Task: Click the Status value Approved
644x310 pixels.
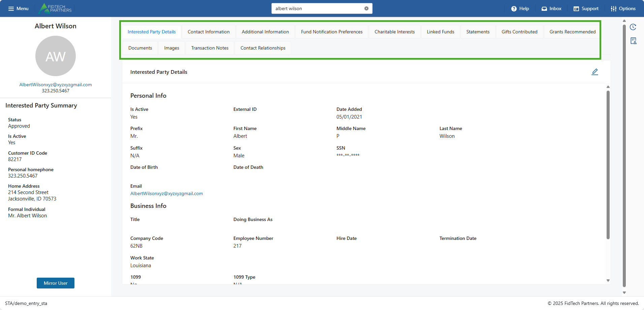Action: [x=19, y=126]
